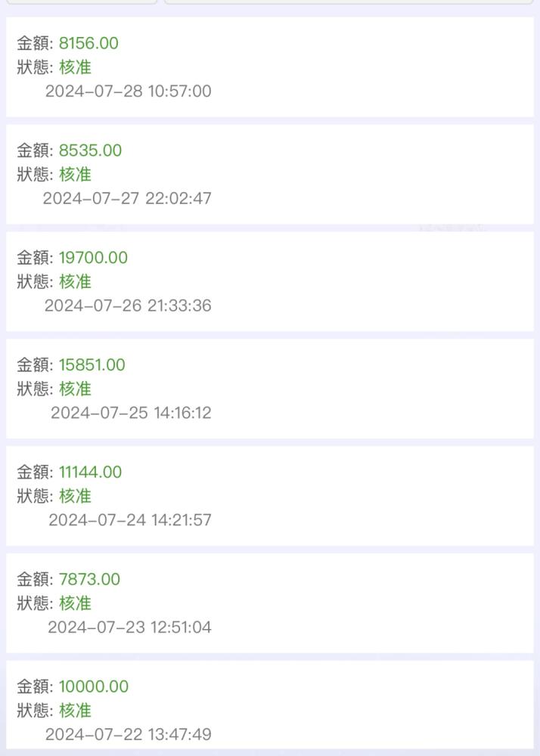The image size is (540, 756).
Task: Select the 2024-07-26 21:33:36 timestamp
Action: click(x=128, y=305)
